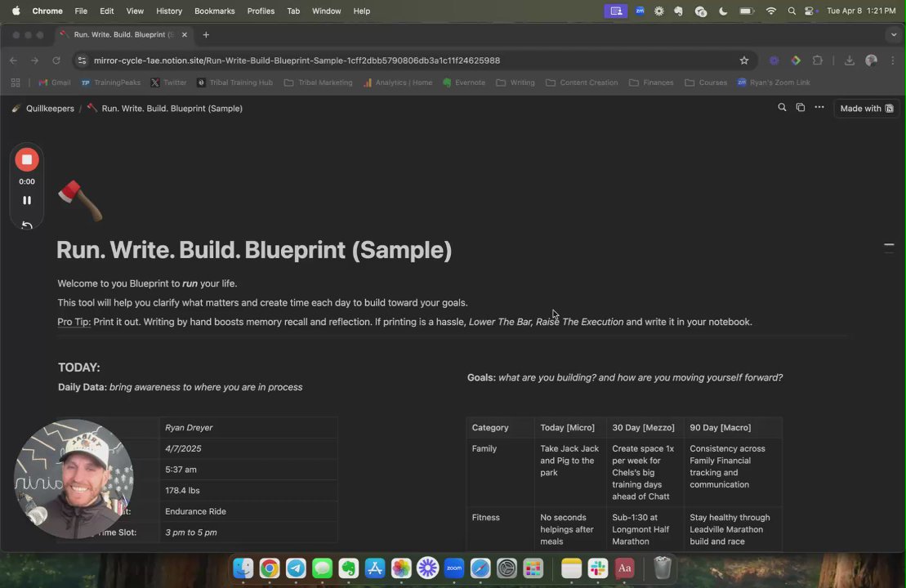Click the 'Endurance Ride' cell

pyautogui.click(x=249, y=511)
